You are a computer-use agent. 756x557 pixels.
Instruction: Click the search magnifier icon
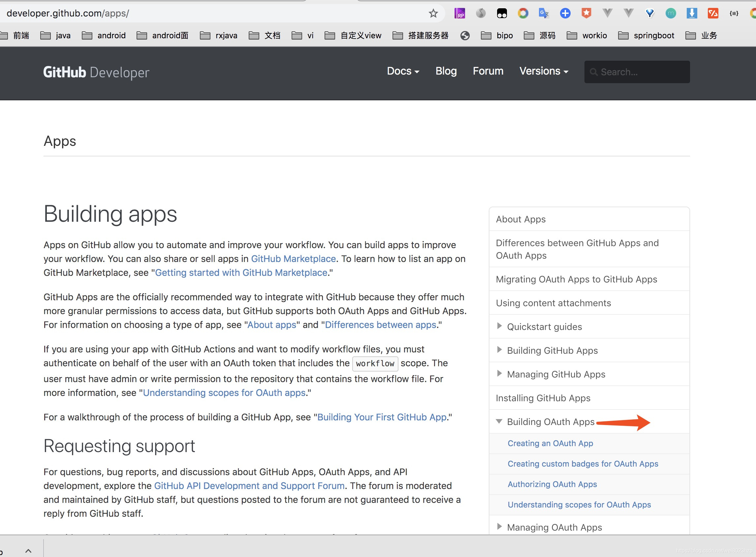click(593, 72)
